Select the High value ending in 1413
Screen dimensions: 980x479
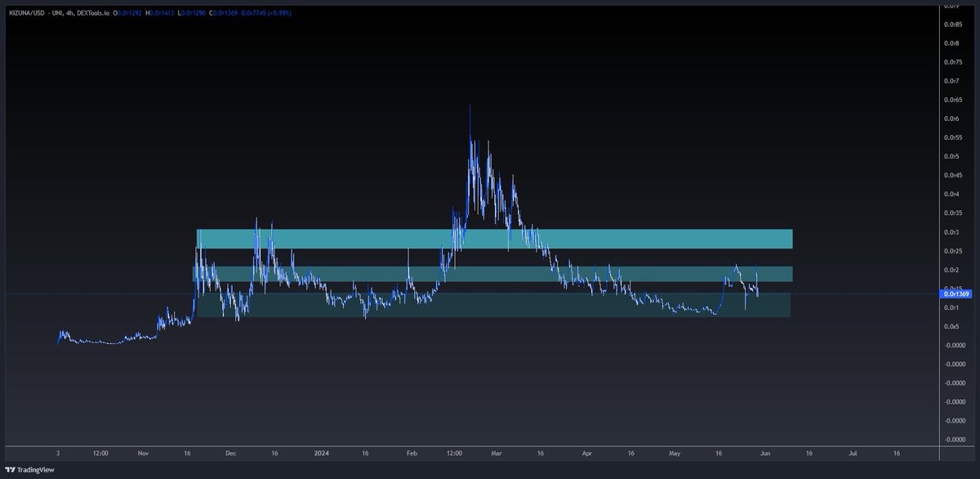(x=163, y=13)
